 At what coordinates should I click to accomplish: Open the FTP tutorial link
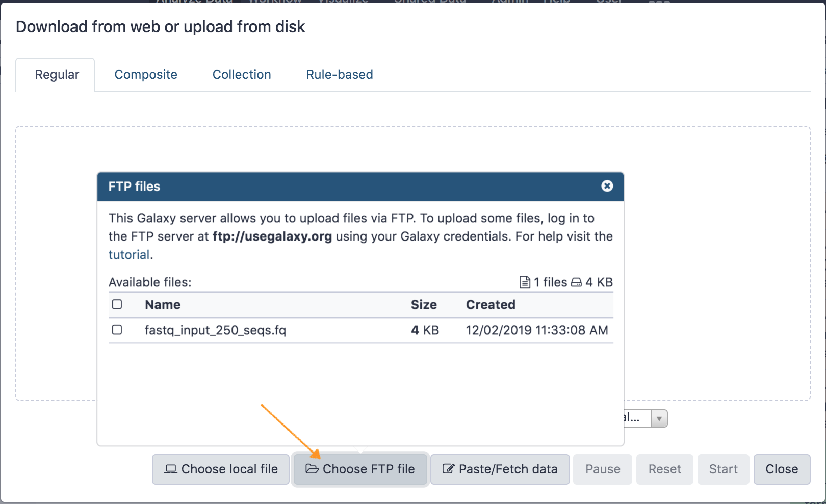click(129, 255)
